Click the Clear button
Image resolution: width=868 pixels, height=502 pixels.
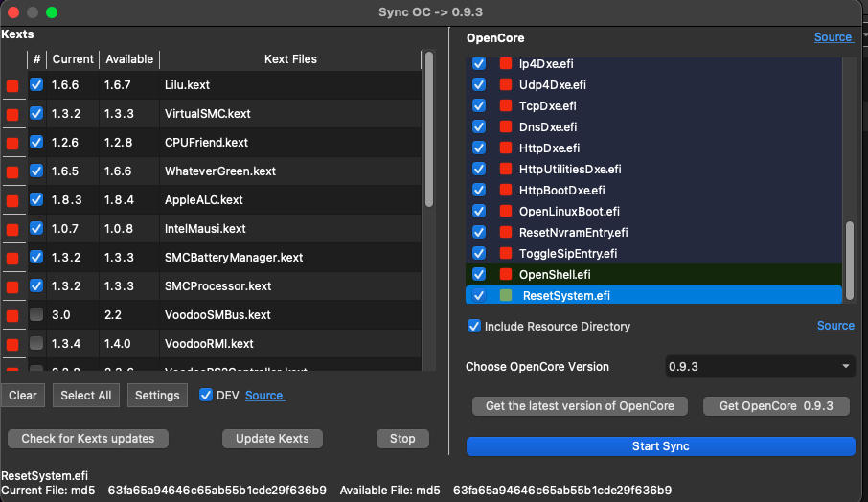coord(23,395)
